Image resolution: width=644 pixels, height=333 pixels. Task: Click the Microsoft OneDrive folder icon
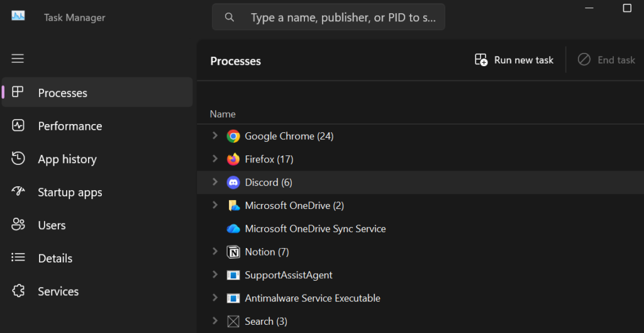pyautogui.click(x=234, y=206)
